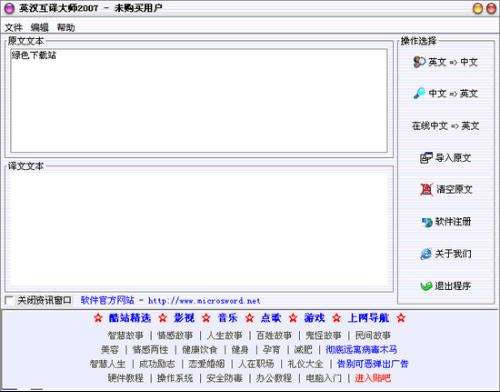500x392 pixels.
Task: Go to the 健康饮食 link
Action: pyautogui.click(x=200, y=350)
